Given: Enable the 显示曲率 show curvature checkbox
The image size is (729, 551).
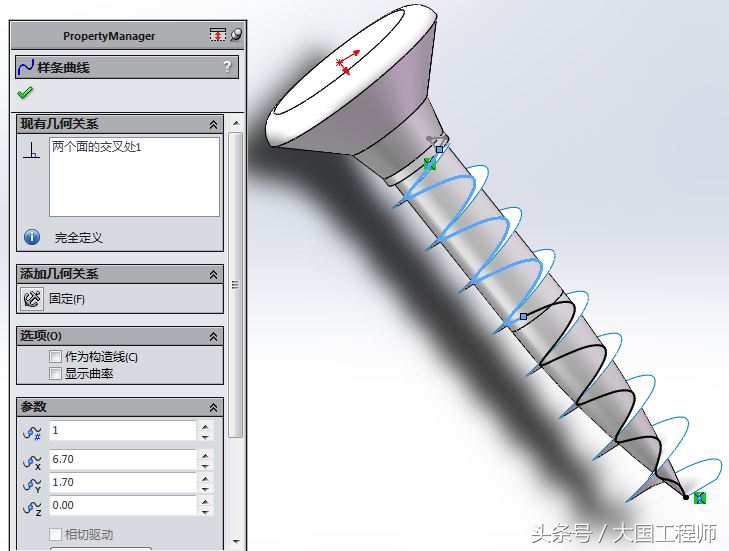Looking at the screenshot, I should (x=55, y=373).
